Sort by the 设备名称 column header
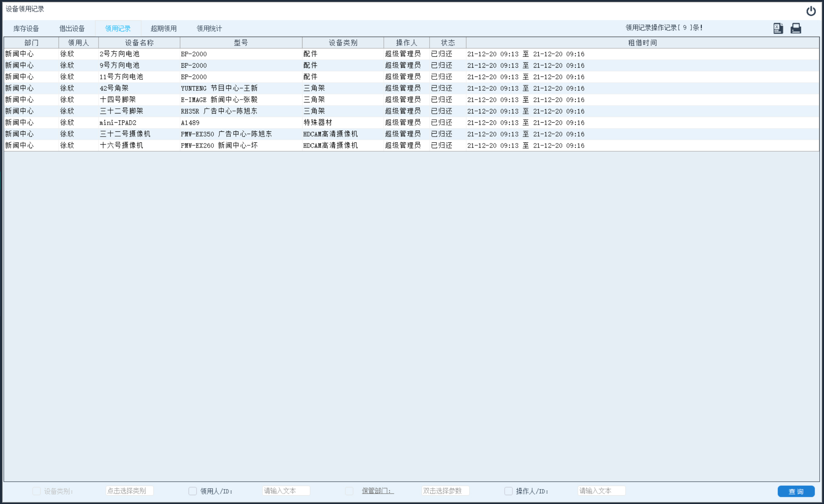 (x=139, y=43)
